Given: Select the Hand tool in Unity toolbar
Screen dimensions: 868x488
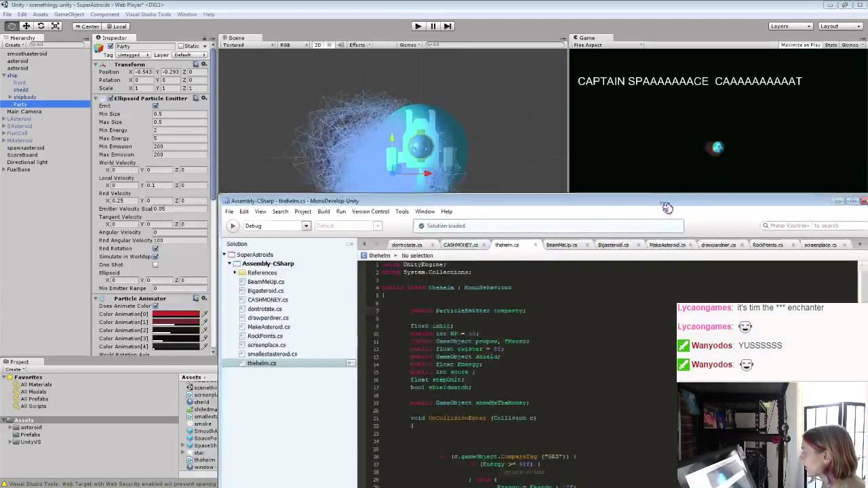Looking at the screenshot, I should [12, 26].
